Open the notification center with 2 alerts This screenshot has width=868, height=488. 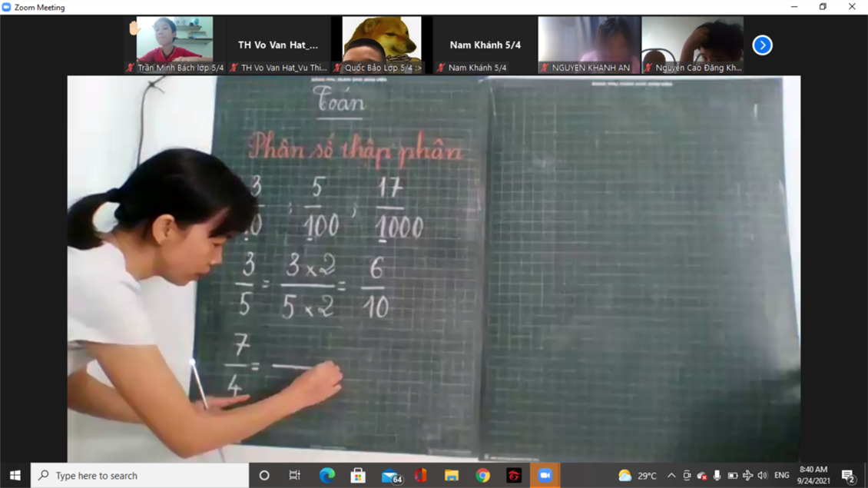[x=848, y=476]
